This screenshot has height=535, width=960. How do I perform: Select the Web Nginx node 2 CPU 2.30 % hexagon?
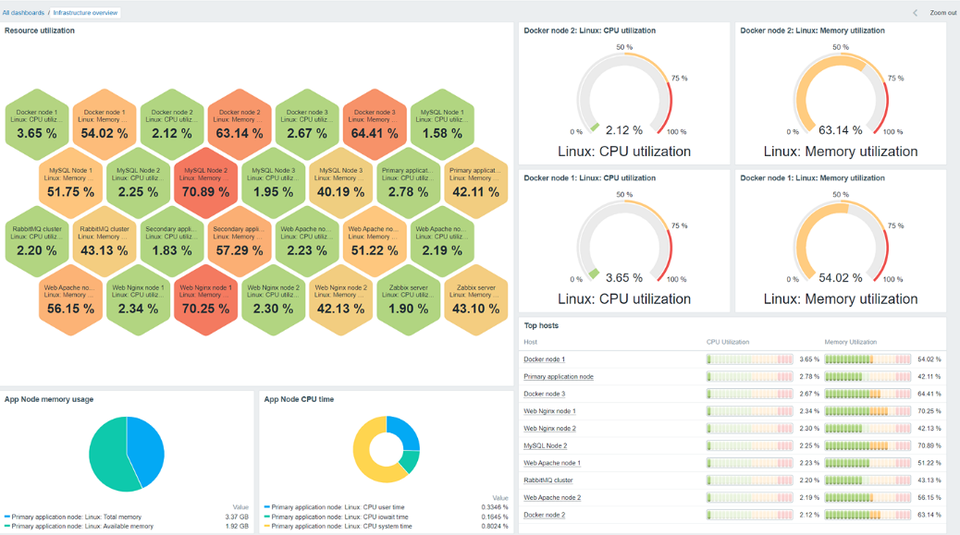tap(274, 300)
